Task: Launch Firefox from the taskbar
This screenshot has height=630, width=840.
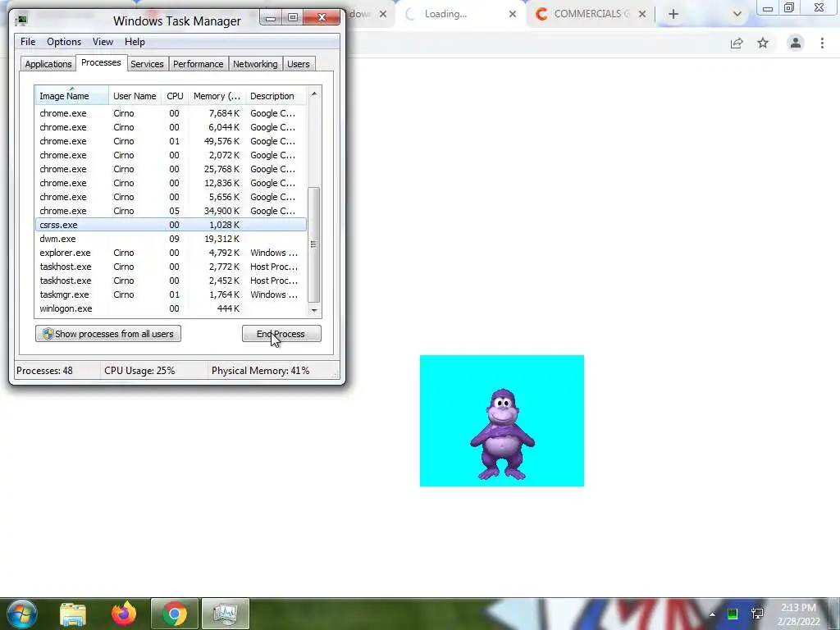Action: click(124, 614)
